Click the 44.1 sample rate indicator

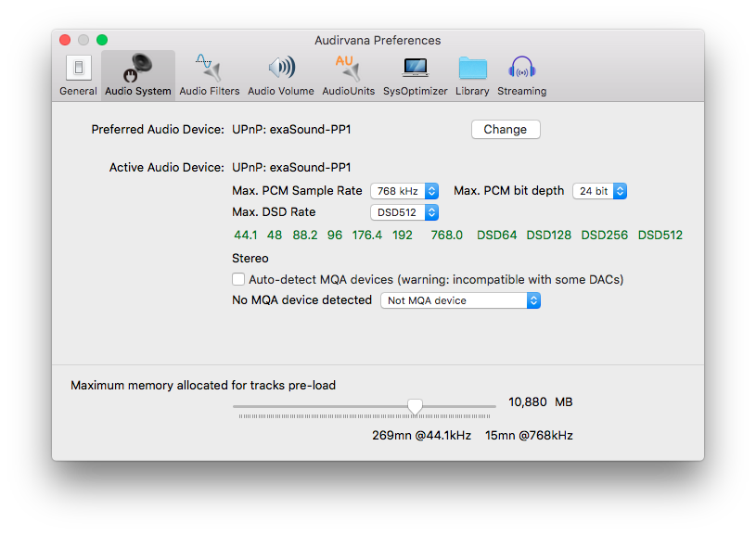coord(246,236)
